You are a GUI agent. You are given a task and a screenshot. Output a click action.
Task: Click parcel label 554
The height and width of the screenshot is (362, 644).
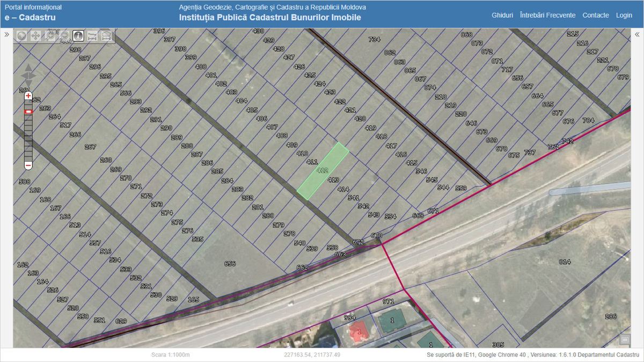[x=390, y=217]
